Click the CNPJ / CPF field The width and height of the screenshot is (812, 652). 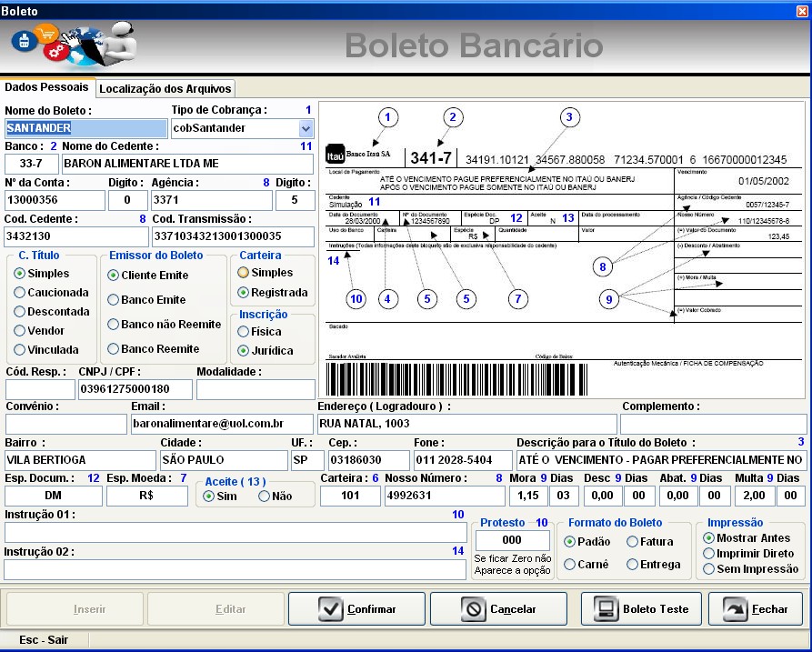(135, 389)
